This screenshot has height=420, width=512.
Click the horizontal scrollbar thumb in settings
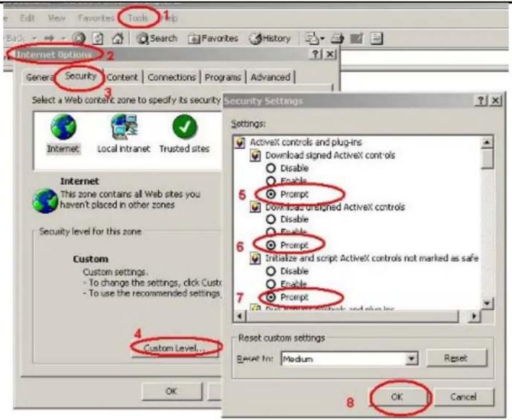tap(353, 316)
